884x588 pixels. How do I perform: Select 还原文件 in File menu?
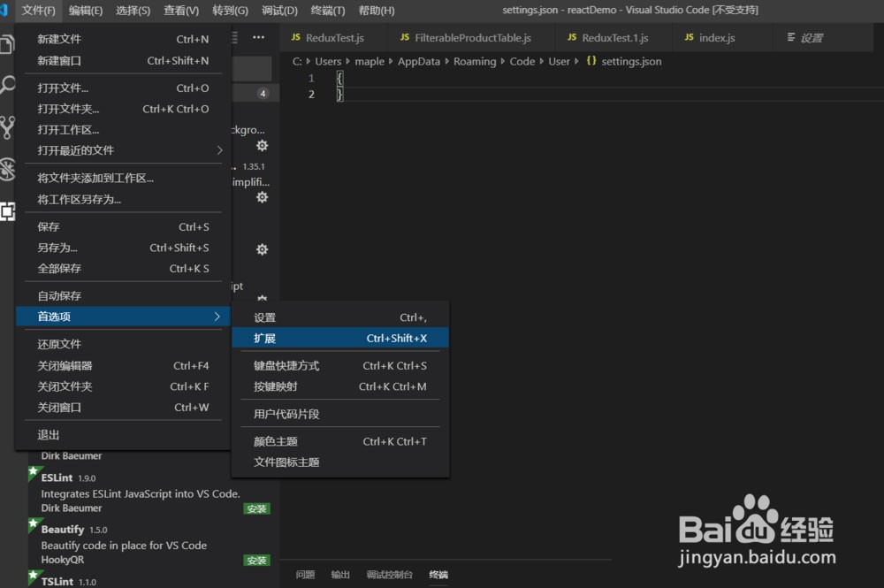(124, 345)
